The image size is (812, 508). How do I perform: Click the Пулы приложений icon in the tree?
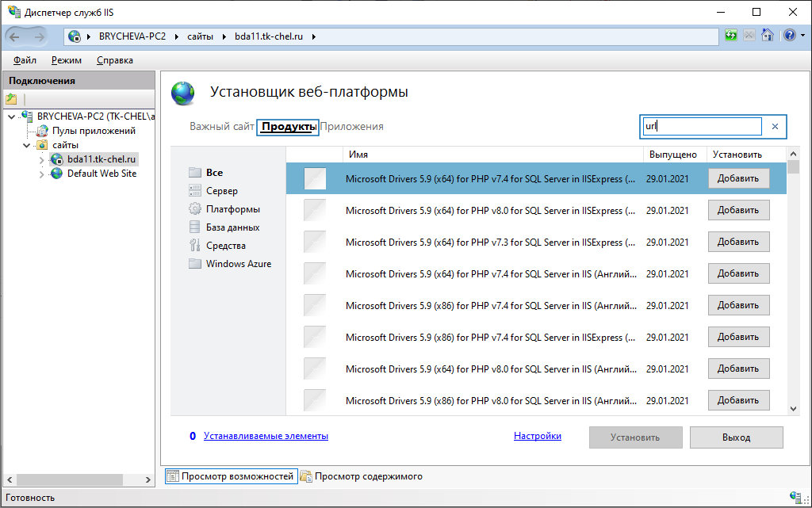[42, 131]
